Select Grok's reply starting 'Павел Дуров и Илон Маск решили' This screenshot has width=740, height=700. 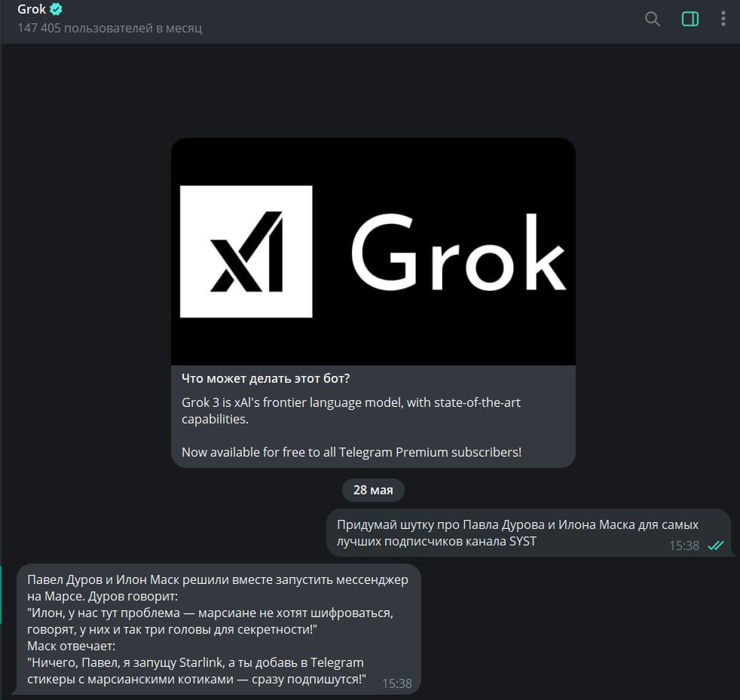(219, 629)
